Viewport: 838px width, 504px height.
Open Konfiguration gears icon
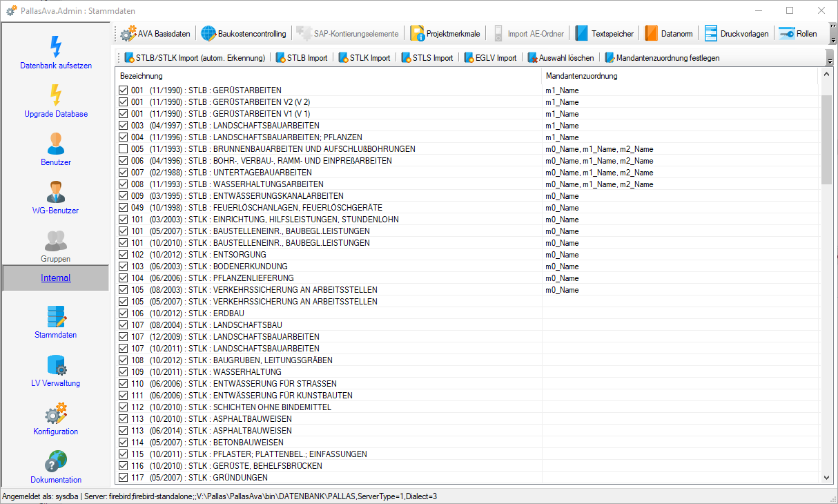(x=56, y=412)
